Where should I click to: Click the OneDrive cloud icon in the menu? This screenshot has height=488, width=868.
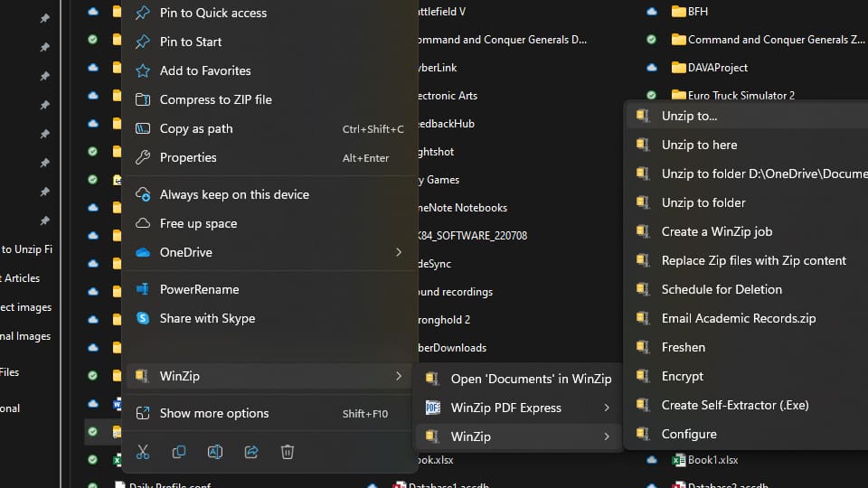coord(143,252)
